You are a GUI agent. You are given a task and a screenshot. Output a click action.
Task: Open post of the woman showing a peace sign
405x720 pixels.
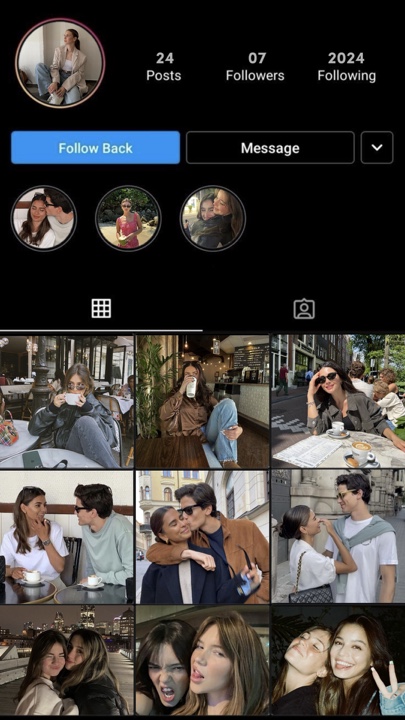pyautogui.click(x=338, y=660)
